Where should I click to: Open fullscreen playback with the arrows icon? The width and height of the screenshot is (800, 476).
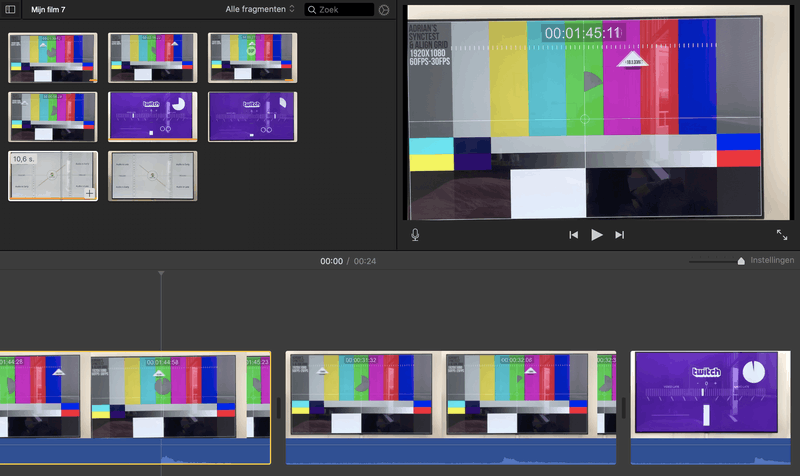[x=782, y=235]
